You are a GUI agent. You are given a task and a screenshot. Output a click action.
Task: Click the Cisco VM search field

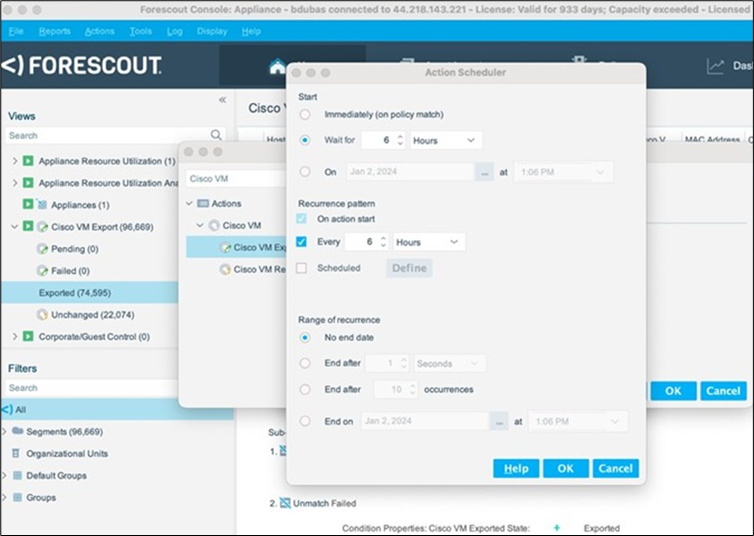tap(236, 179)
